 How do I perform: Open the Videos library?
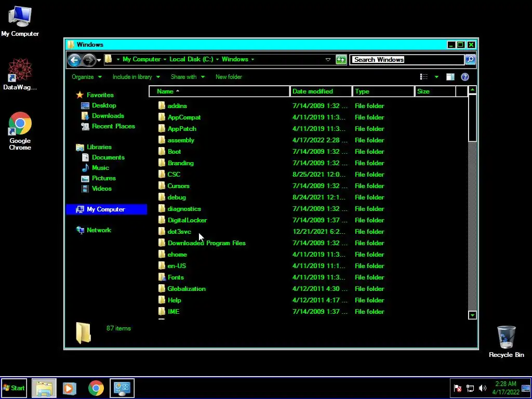point(97,188)
